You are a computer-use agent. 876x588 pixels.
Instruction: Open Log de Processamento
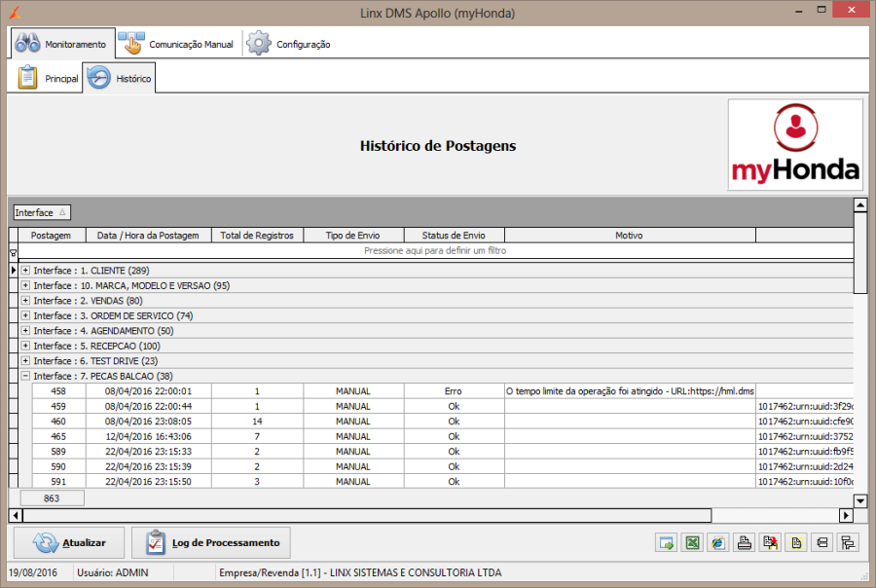pyautogui.click(x=211, y=542)
